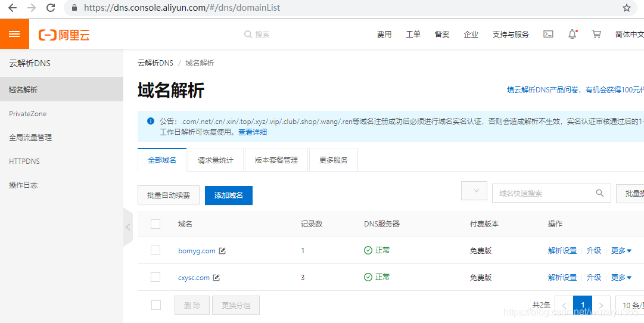Go to next page arrow
Image resolution: width=644 pixels, height=323 pixels.
pos(601,305)
